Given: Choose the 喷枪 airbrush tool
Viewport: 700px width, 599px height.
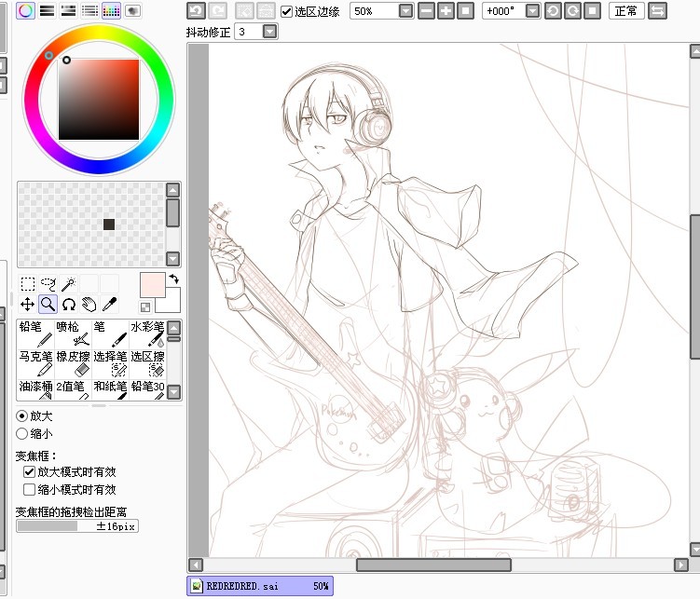Looking at the screenshot, I should pyautogui.click(x=74, y=334).
